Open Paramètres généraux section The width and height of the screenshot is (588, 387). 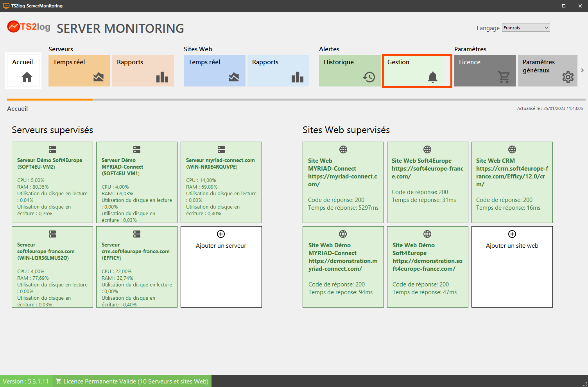point(548,71)
